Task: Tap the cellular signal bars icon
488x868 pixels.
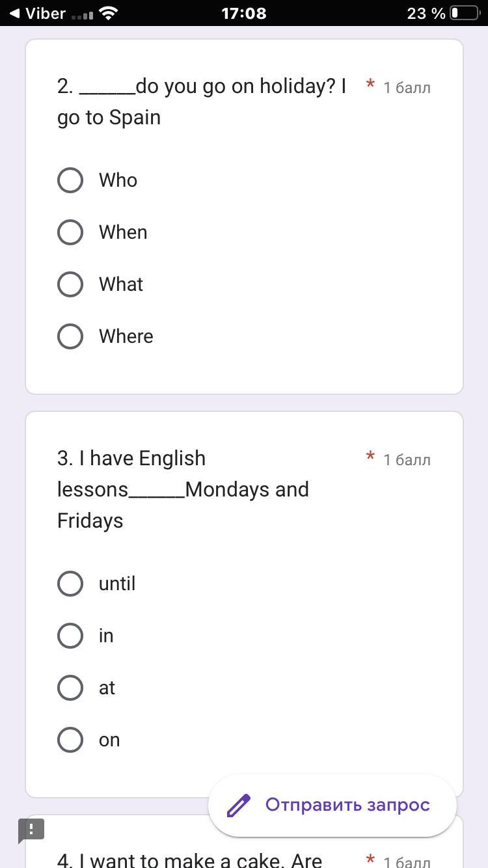Action: click(x=83, y=14)
